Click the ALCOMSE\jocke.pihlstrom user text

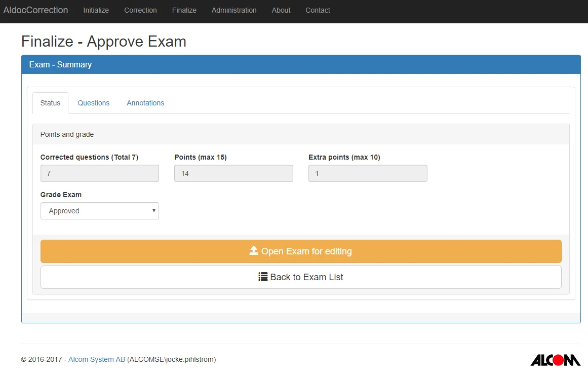[172, 359]
